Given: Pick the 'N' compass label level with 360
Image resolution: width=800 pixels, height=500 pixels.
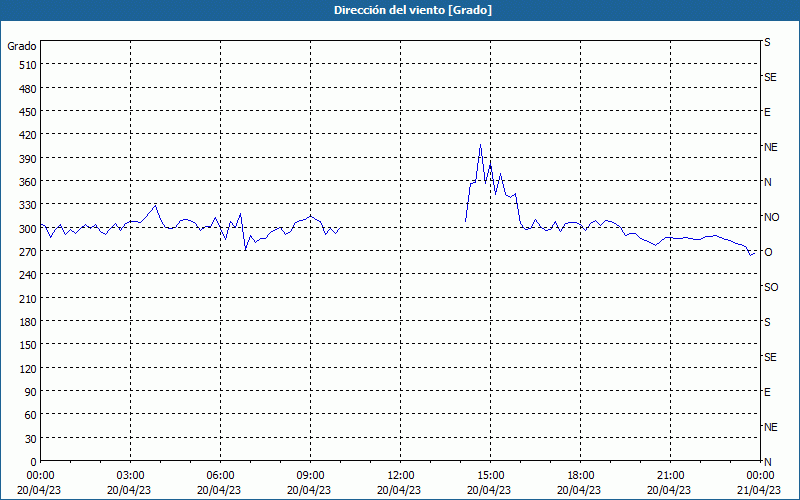Looking at the screenshot, I should pos(767,182).
